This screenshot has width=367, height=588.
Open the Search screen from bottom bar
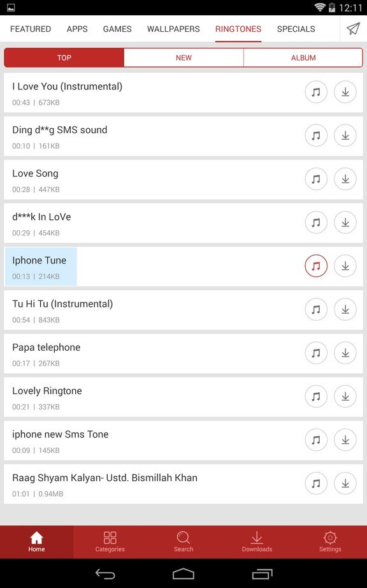183,541
